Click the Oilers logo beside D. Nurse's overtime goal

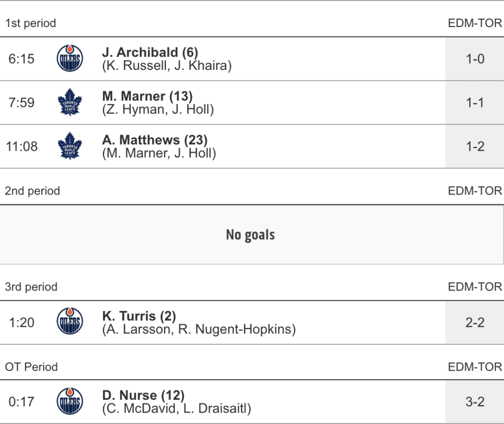(x=70, y=401)
